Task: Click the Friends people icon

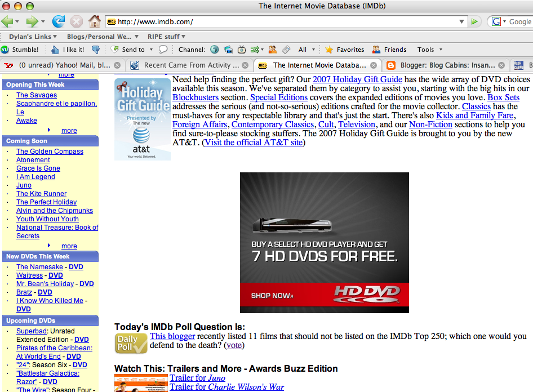Action: click(x=376, y=50)
